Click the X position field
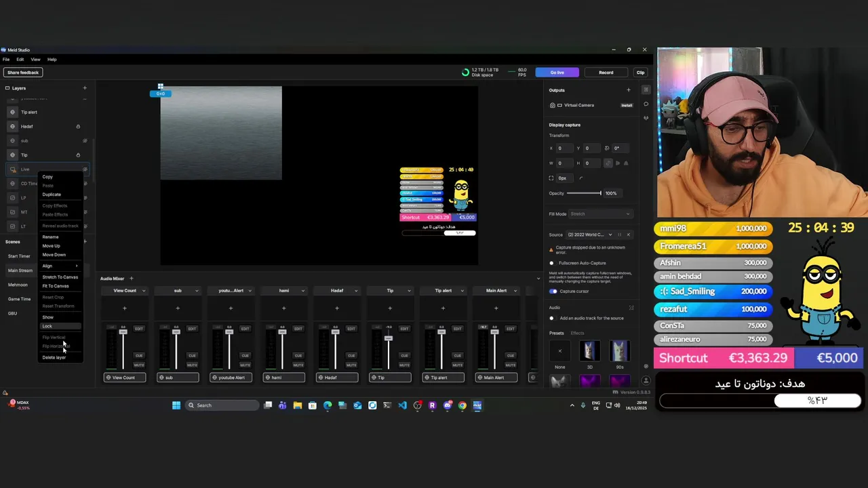868x488 pixels. tap(564, 148)
